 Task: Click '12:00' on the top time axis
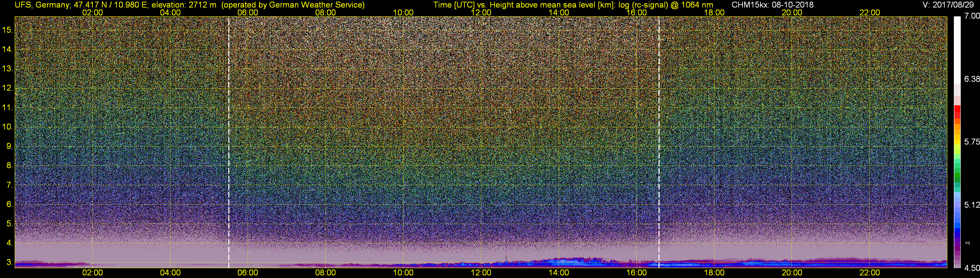(481, 12)
